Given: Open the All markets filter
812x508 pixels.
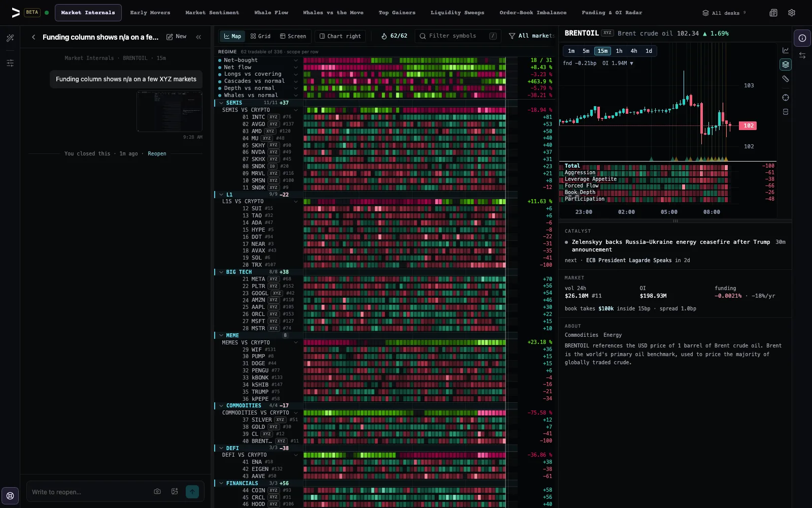Looking at the screenshot, I should (x=531, y=36).
